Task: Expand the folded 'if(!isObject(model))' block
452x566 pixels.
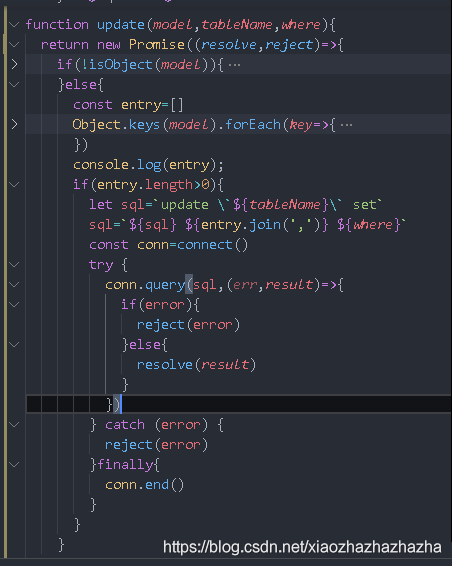Action: (14, 65)
